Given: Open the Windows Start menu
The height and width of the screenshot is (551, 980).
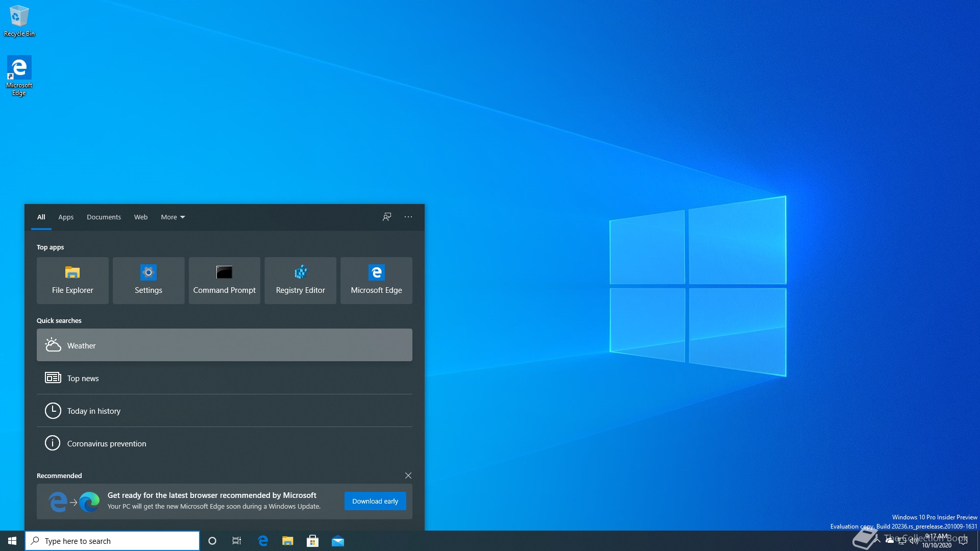Looking at the screenshot, I should click(x=12, y=541).
